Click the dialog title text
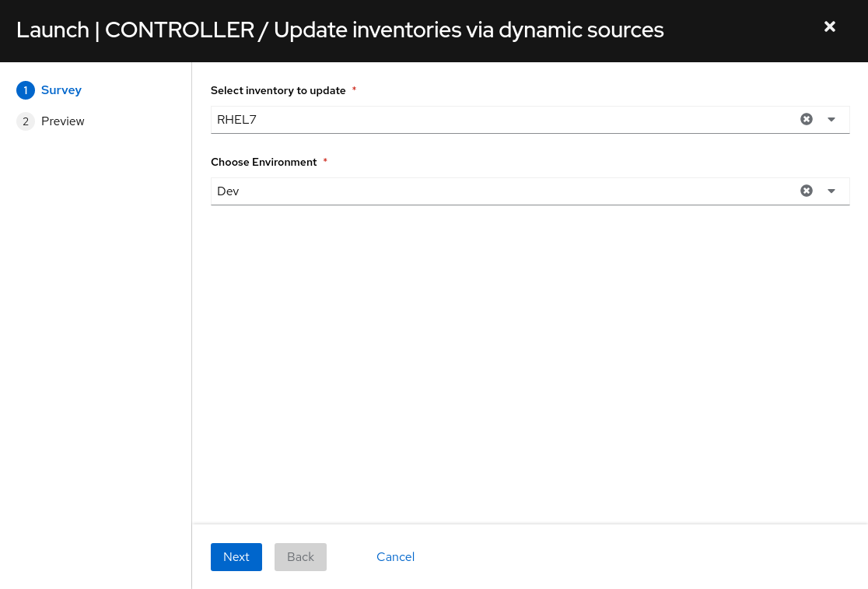This screenshot has width=868, height=589. pyautogui.click(x=340, y=30)
